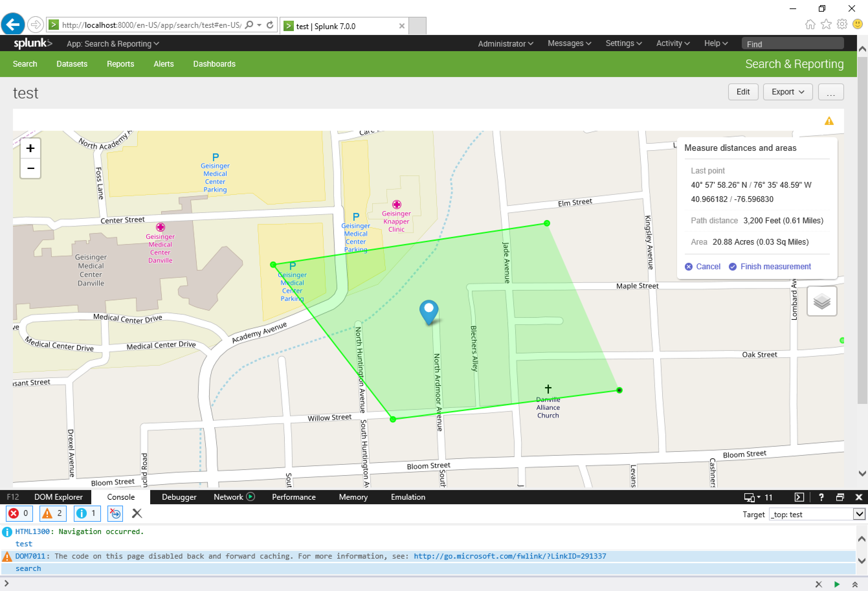Switch to the Debugger tab
This screenshot has height=591, width=868.
(x=179, y=497)
